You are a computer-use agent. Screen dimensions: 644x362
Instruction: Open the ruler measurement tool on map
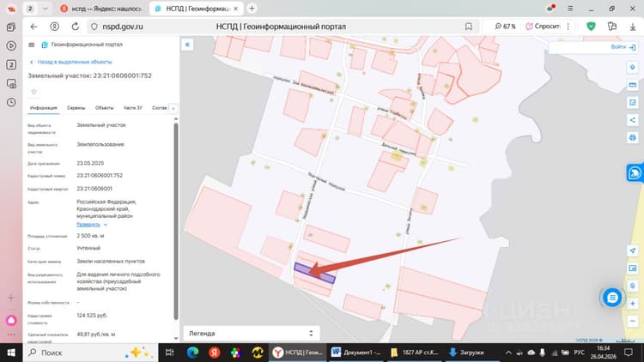pyautogui.click(x=633, y=85)
